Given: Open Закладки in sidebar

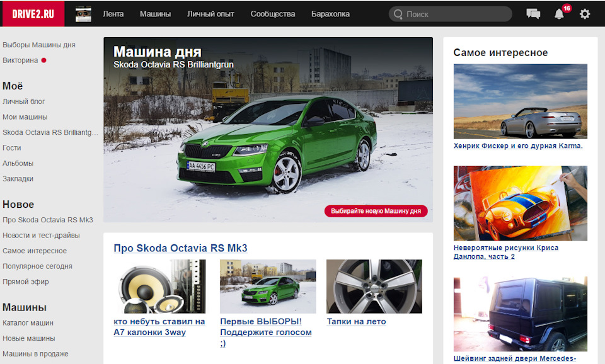Looking at the screenshot, I should click(18, 178).
